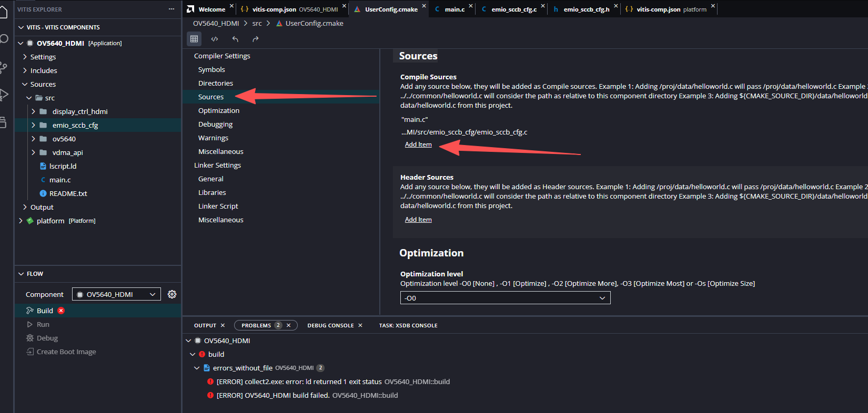Collapse the VITIS COMPONENTS section
The width and height of the screenshot is (868, 413).
coord(21,27)
